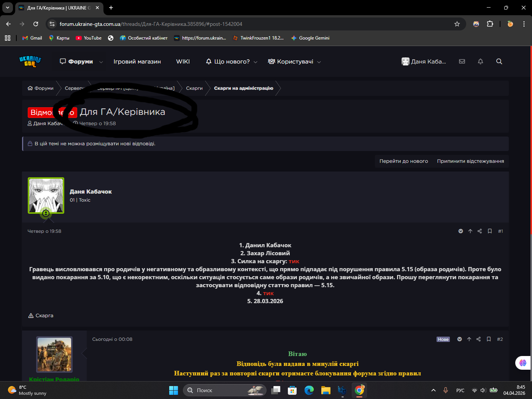Open the forum search magnifier

[499, 61]
